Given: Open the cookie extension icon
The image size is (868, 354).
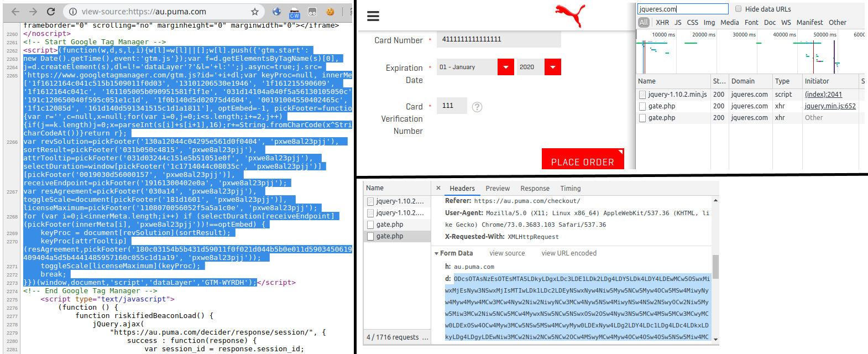Looking at the screenshot, I should [330, 12].
